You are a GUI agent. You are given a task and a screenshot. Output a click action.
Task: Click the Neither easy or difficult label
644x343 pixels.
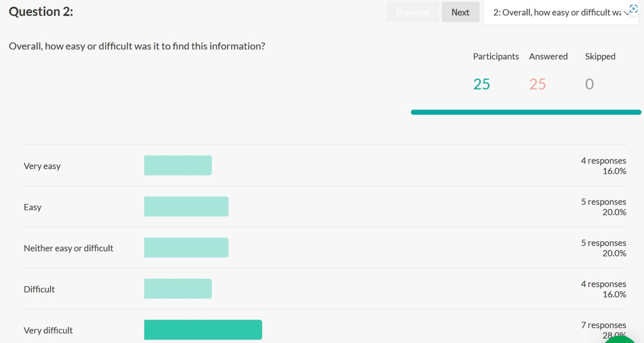pos(68,248)
